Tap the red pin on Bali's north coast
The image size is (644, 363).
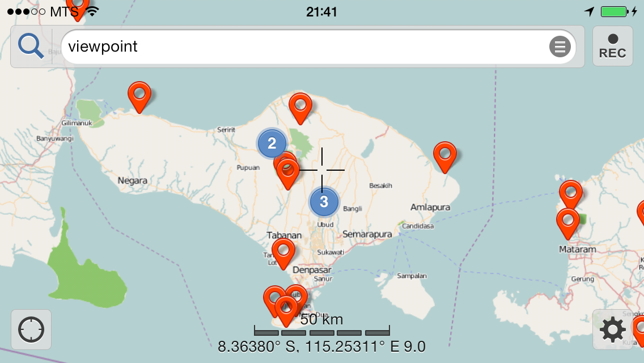coord(300,106)
